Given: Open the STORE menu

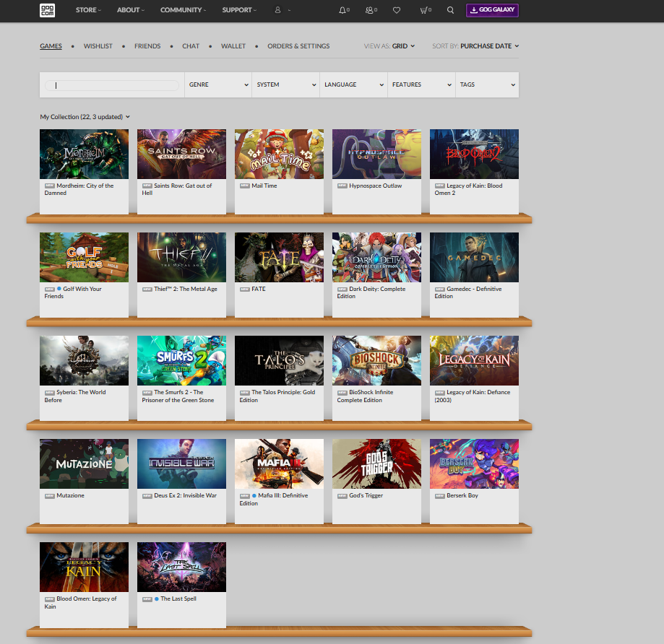Looking at the screenshot, I should [88, 9].
